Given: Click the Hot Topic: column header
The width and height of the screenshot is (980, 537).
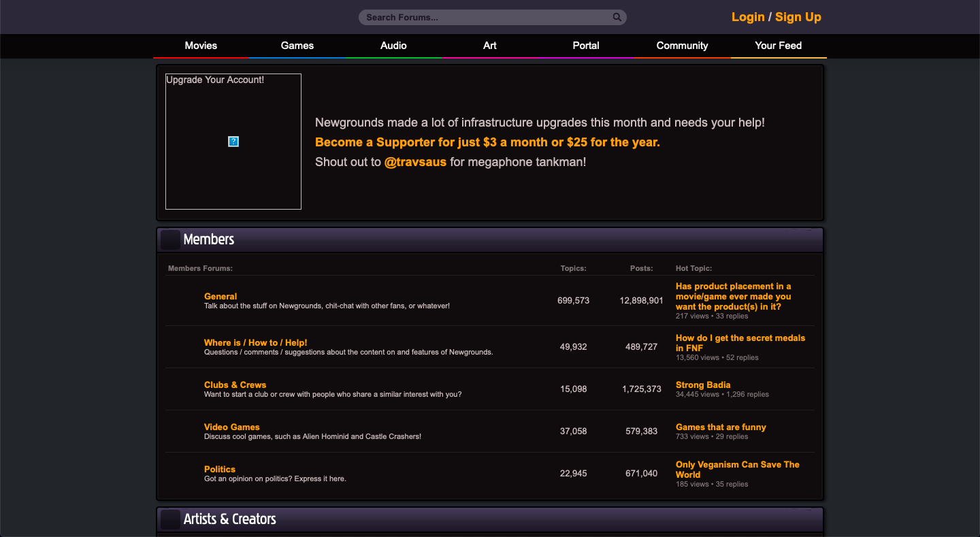Looking at the screenshot, I should (693, 268).
